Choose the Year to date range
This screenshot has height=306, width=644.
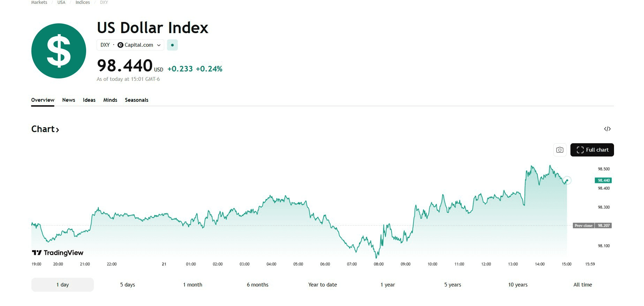click(x=323, y=285)
